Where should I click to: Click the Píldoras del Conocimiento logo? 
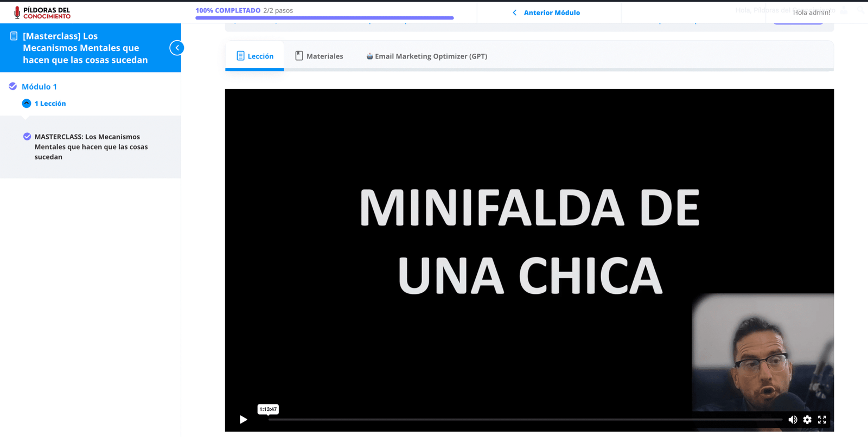tap(42, 12)
